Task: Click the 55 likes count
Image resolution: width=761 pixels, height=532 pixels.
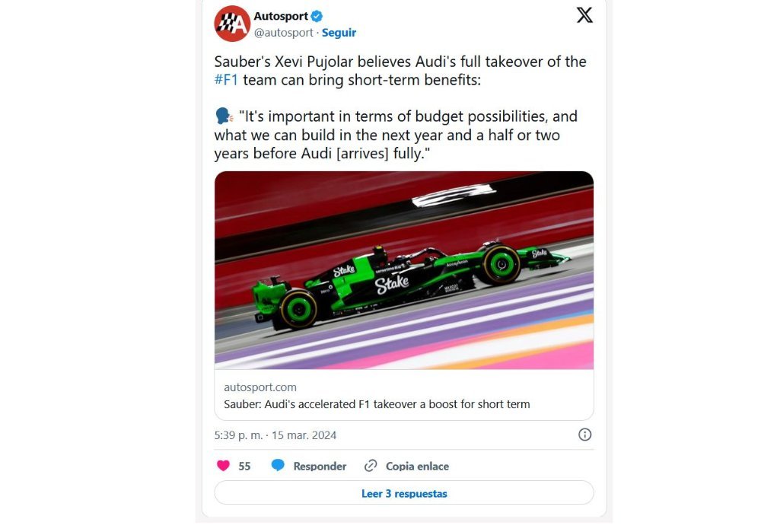Action: (244, 466)
